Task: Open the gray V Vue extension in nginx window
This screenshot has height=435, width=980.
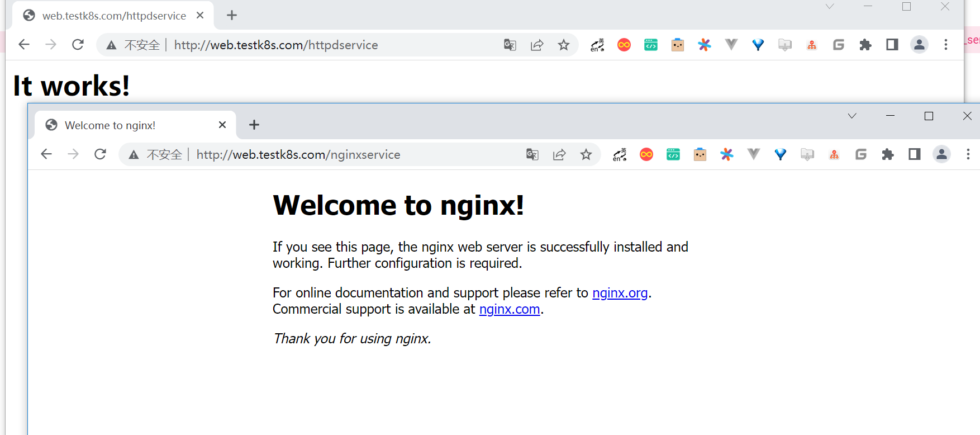Action: pos(754,154)
